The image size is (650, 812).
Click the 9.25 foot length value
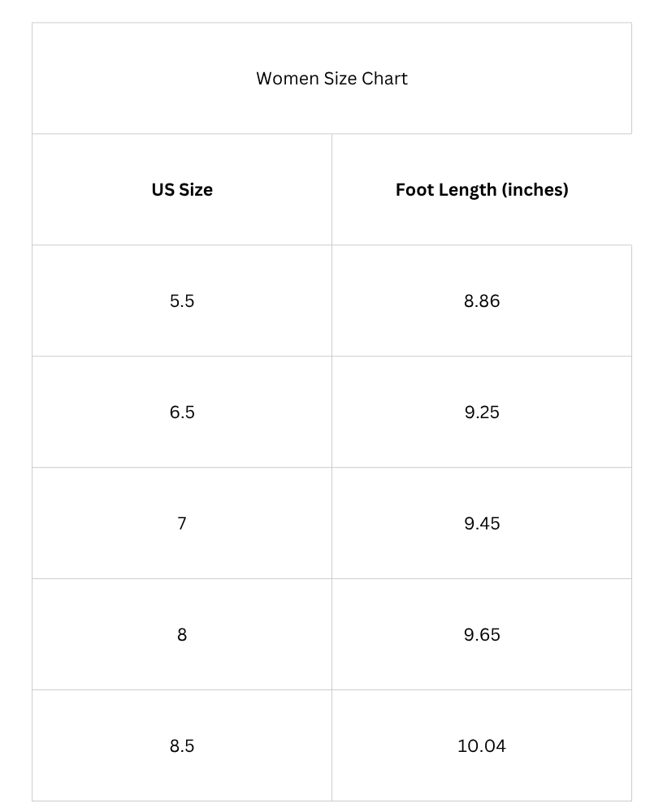point(482,412)
